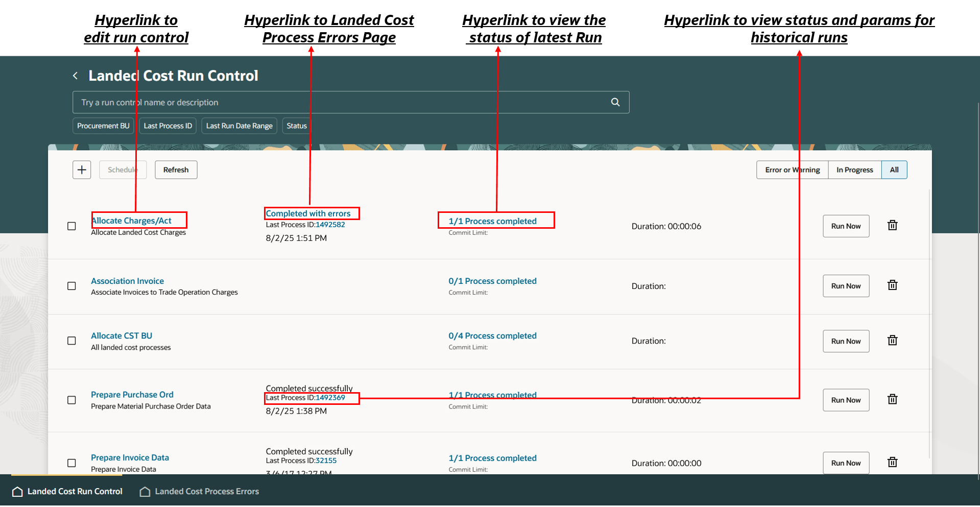Open the Last Run Date Range filter
The image size is (980, 507).
[240, 126]
